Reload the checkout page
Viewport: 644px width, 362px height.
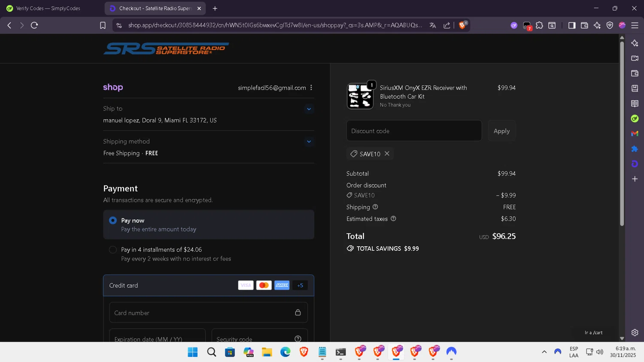tap(34, 25)
